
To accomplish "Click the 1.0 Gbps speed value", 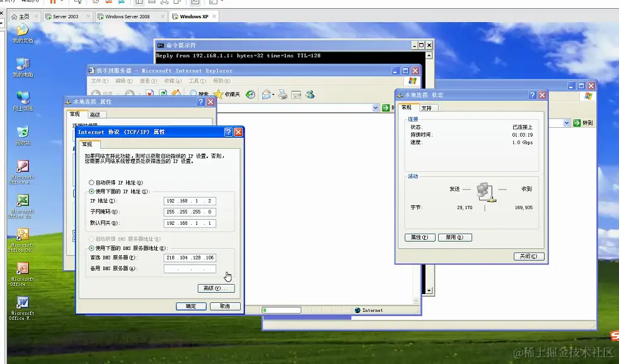I will point(523,142).
